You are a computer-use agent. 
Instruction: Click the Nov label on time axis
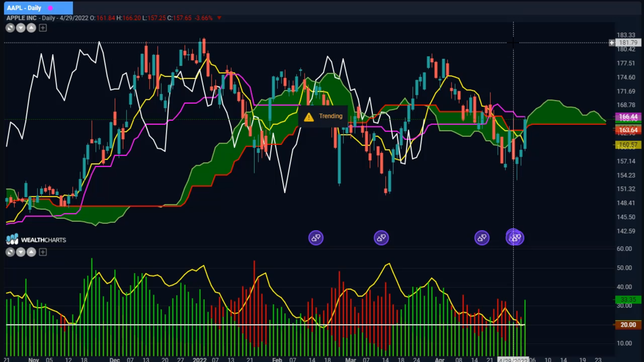34,360
